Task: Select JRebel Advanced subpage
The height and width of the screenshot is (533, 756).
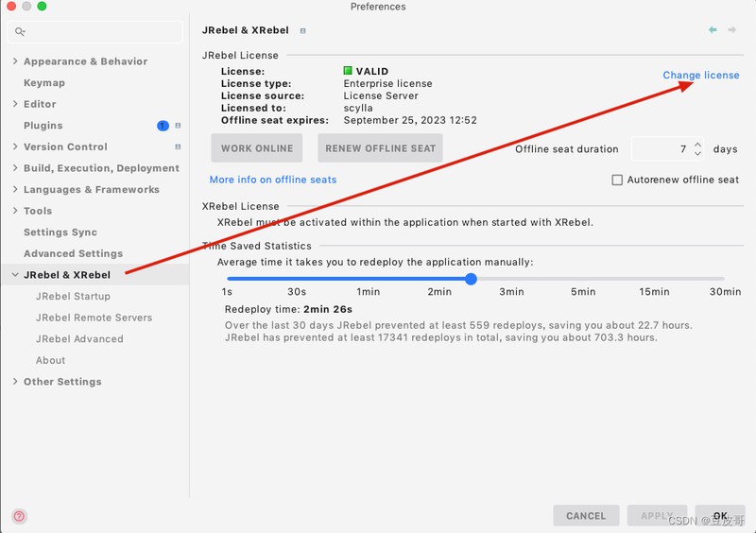Action: click(79, 338)
